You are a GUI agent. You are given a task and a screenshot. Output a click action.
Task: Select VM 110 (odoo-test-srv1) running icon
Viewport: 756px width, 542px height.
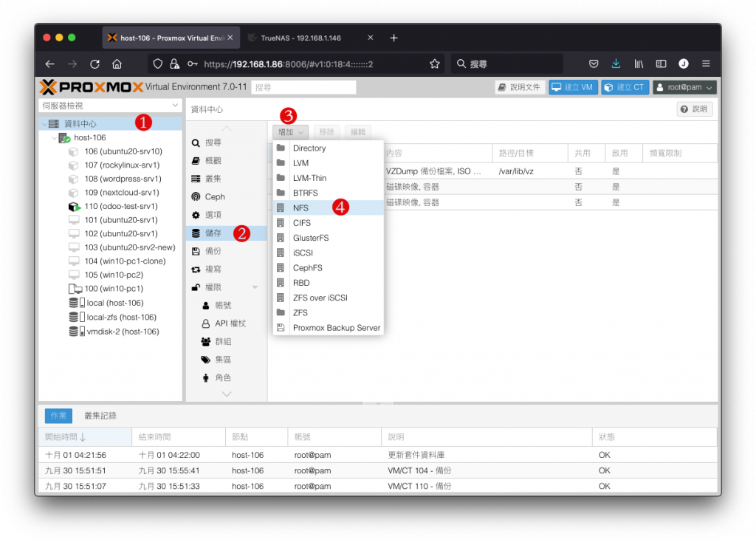[74, 206]
